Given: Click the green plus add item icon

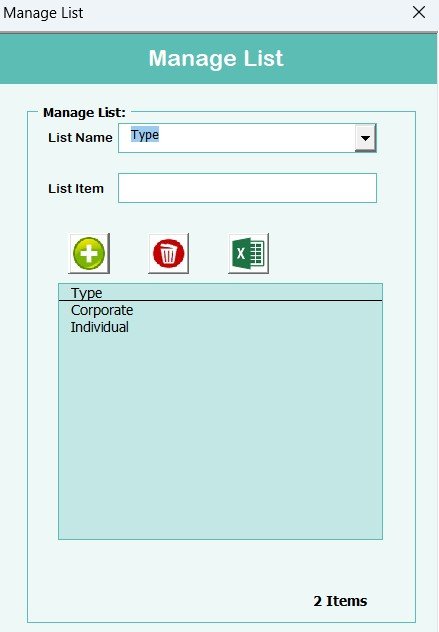Looking at the screenshot, I should tap(89, 254).
